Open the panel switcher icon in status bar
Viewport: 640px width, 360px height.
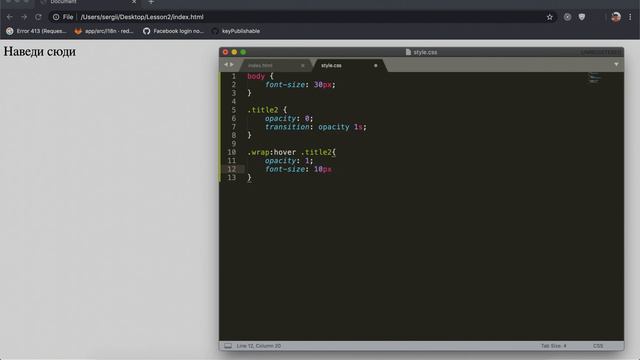tap(228, 346)
